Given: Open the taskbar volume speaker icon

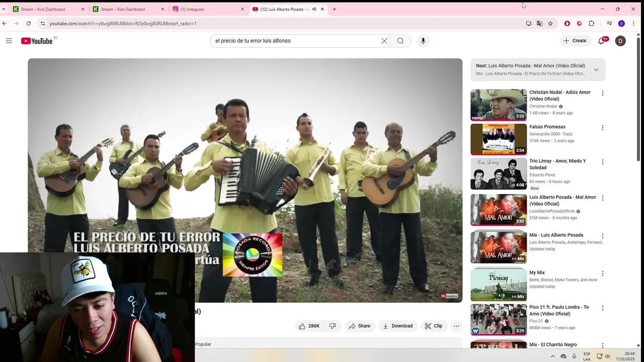Looking at the screenshot, I should pyautogui.click(x=607, y=356).
